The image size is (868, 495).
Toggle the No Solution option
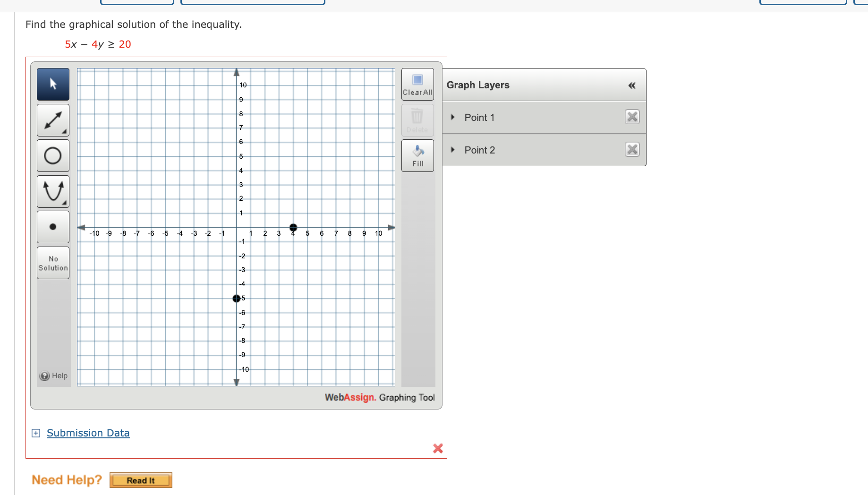52,263
